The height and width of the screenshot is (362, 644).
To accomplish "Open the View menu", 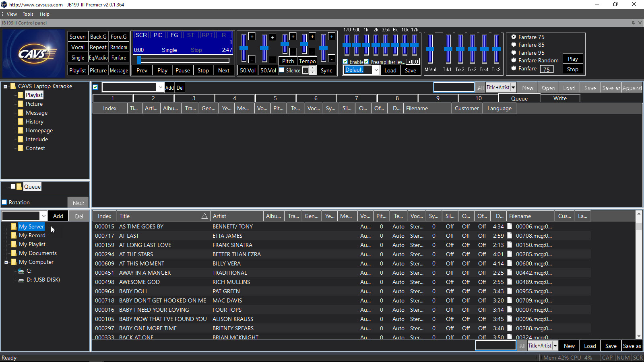I will (12, 14).
